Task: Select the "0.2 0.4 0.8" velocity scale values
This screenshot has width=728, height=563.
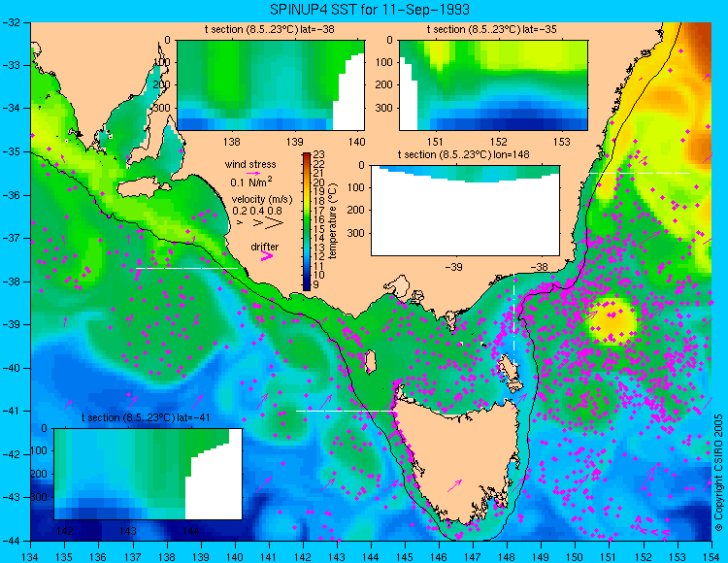Action: click(257, 211)
